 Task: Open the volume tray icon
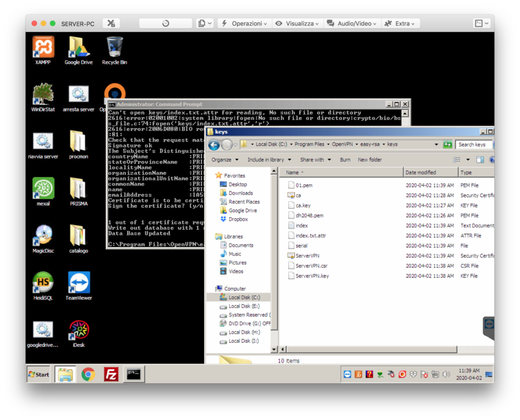point(446,374)
